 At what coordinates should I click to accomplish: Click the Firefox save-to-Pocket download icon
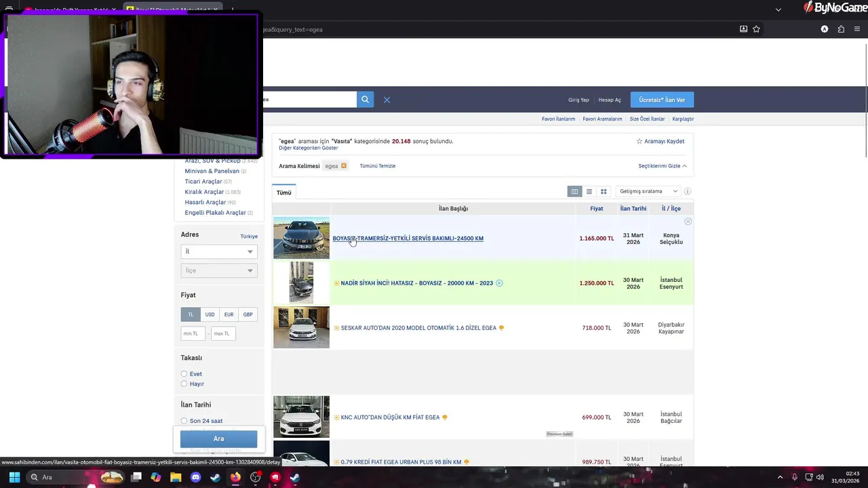pos(743,29)
